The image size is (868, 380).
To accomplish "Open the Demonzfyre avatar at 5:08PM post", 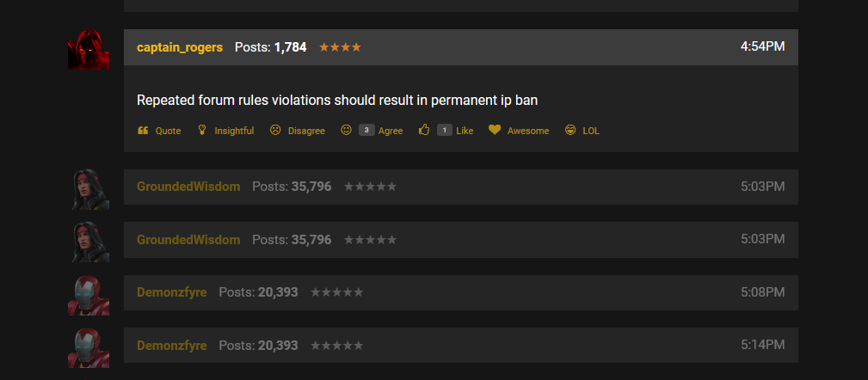I will coord(89,296).
